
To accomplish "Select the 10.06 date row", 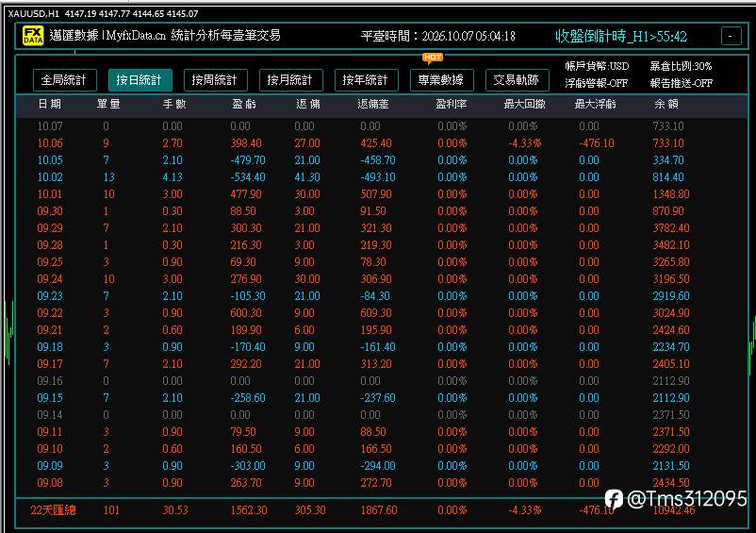I will tap(381, 143).
